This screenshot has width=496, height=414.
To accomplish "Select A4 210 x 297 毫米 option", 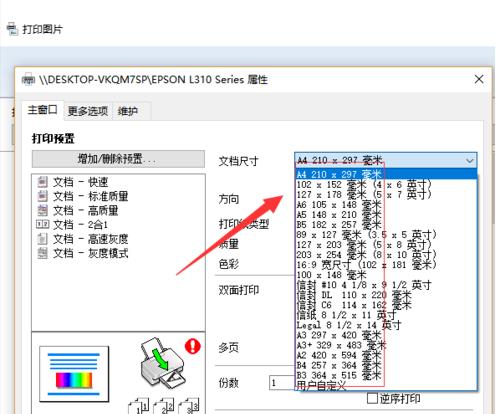I will point(386,174).
